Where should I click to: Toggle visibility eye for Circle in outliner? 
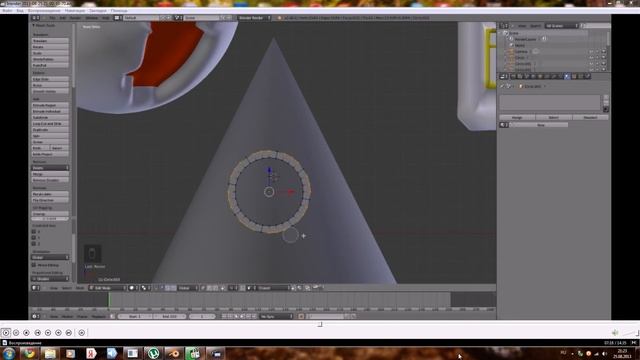tap(591, 58)
